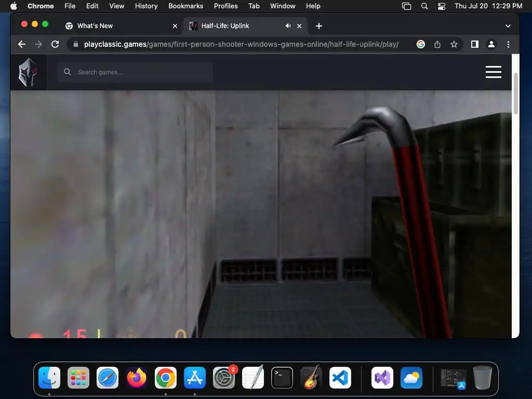
Task: Reload the current page
Action: click(55, 44)
